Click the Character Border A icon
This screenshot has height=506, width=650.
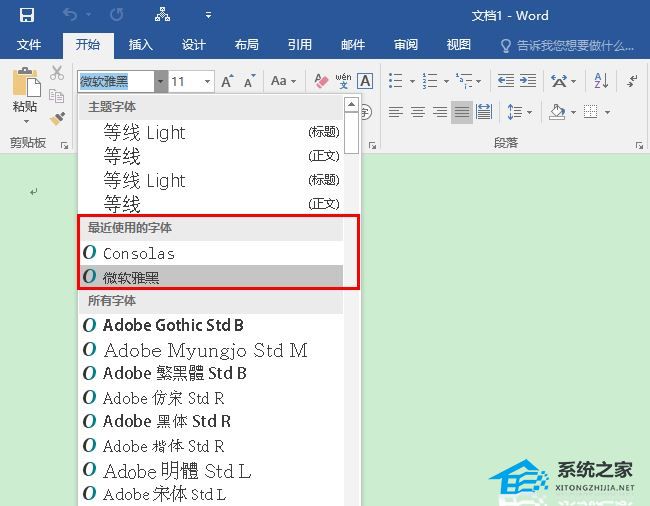coord(365,81)
